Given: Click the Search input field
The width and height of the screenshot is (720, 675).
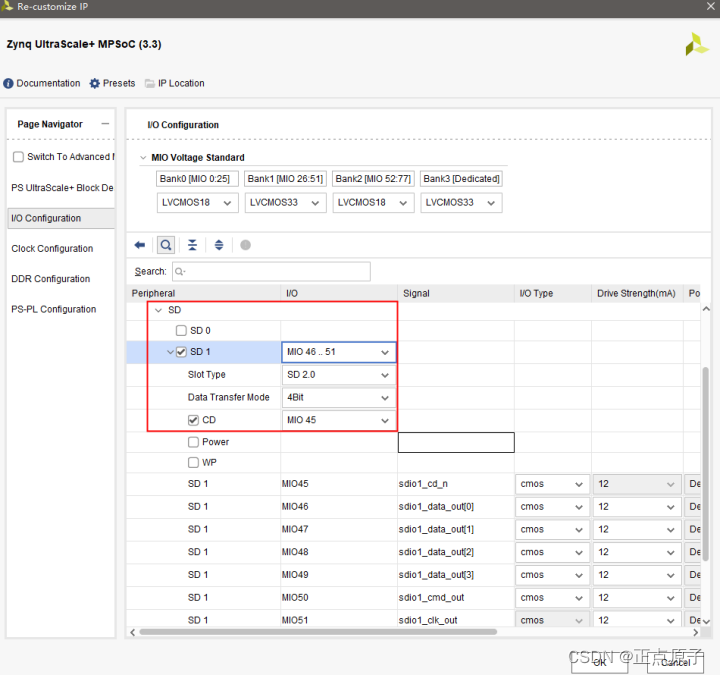Looking at the screenshot, I should click(x=271, y=271).
